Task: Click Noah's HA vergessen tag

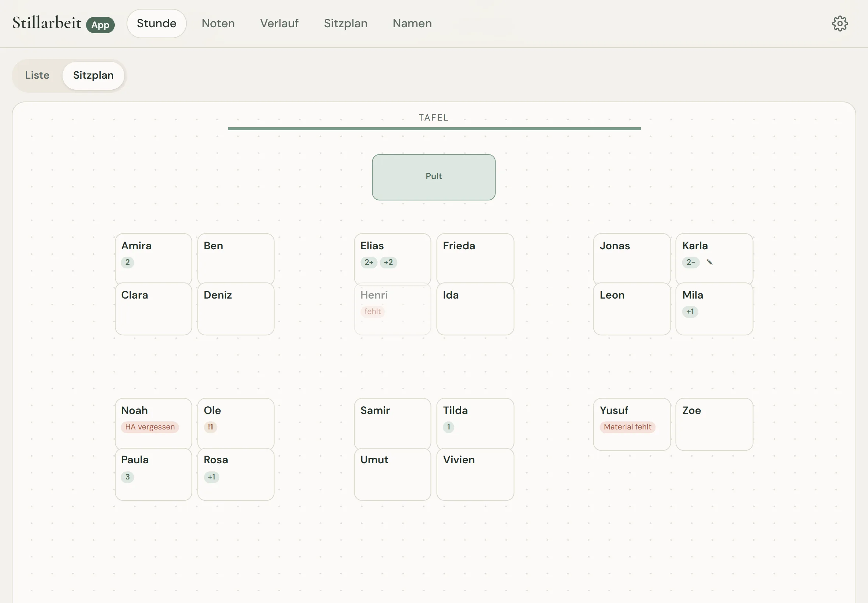Action: (x=150, y=427)
